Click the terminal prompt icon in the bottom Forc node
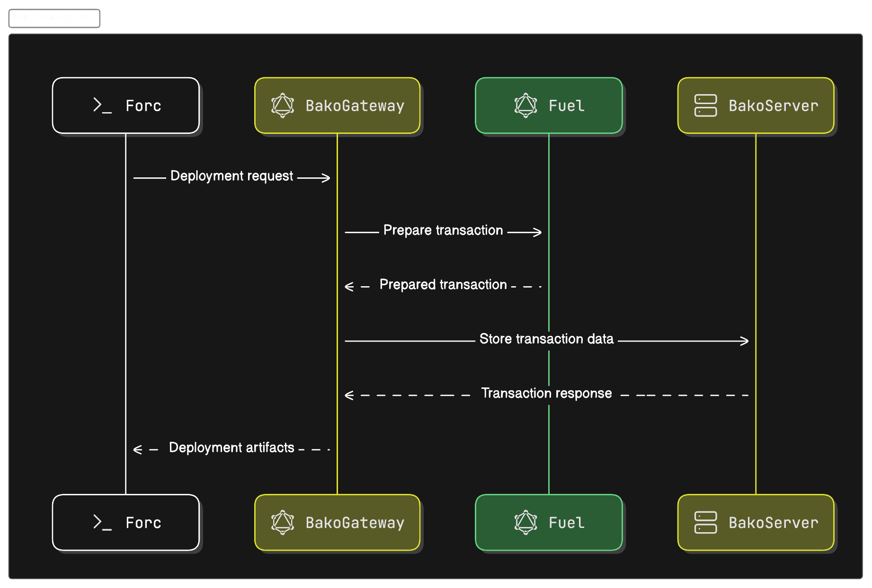The height and width of the screenshot is (588, 872). coord(102,522)
